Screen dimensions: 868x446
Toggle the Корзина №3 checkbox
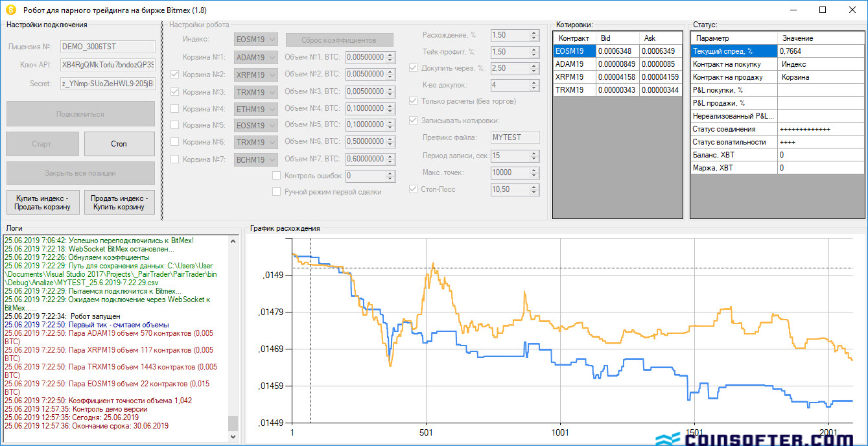click(x=174, y=91)
